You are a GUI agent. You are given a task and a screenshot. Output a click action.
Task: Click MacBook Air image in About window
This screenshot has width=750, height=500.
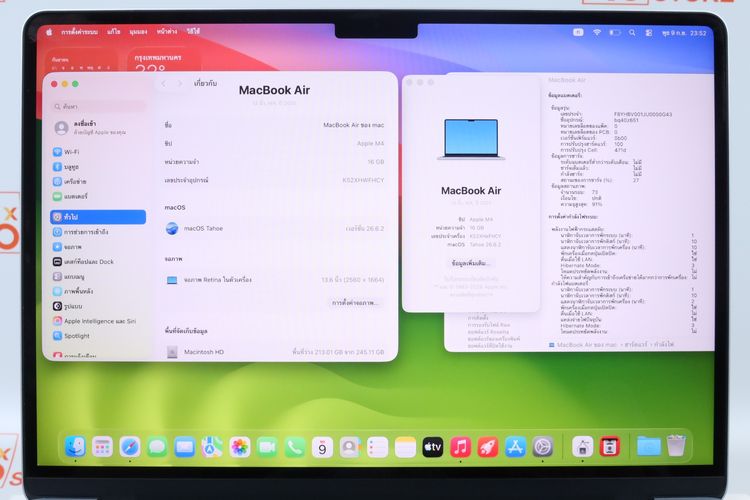(471, 139)
